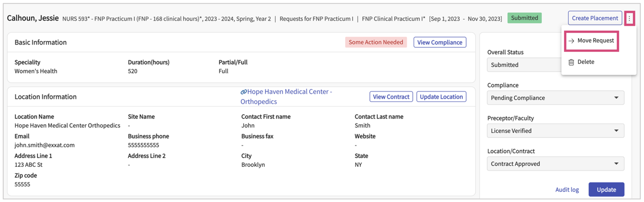Click the chain link icon beside Hope Haven
The image size is (644, 202).
243,92
